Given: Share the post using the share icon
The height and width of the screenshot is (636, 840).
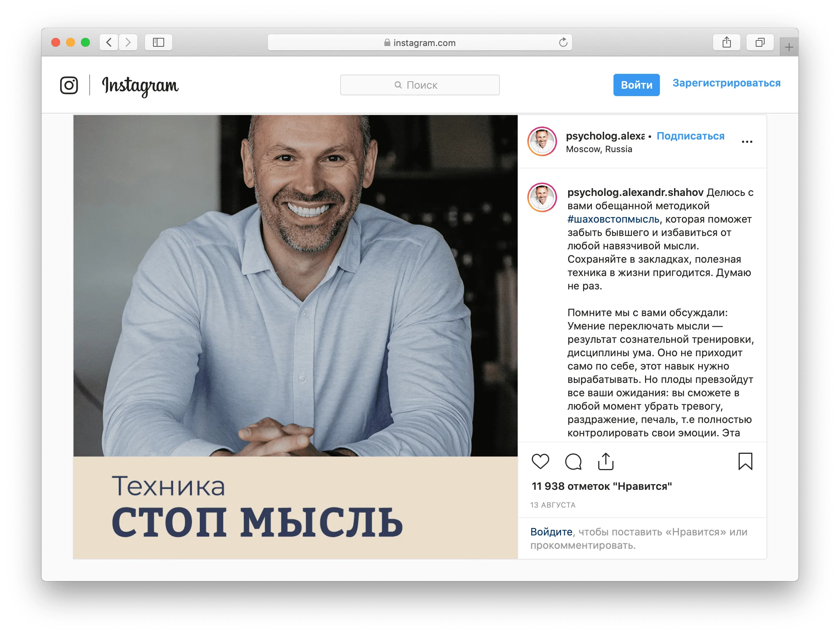Looking at the screenshot, I should click(606, 461).
